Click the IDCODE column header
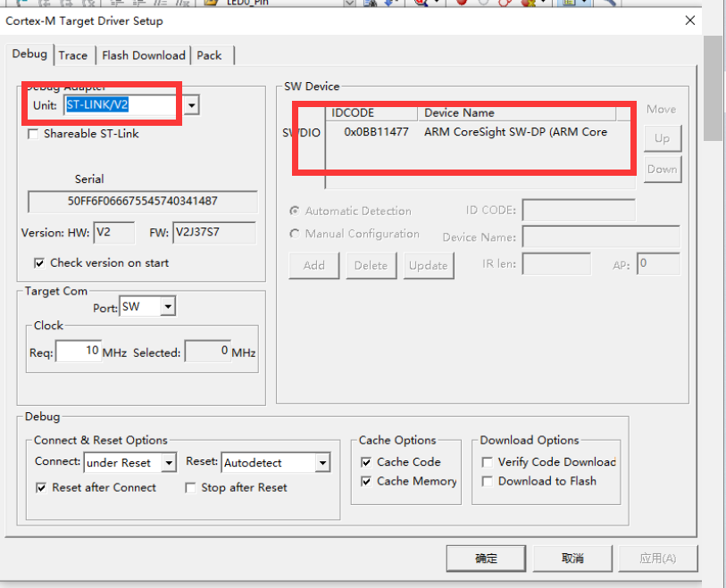This screenshot has height=588, width=726. 371,113
